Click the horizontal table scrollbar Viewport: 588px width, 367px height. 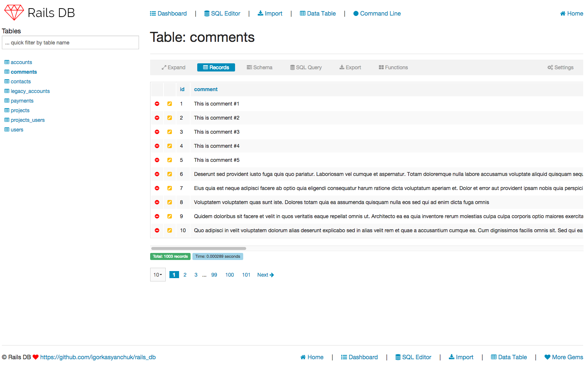coord(199,248)
